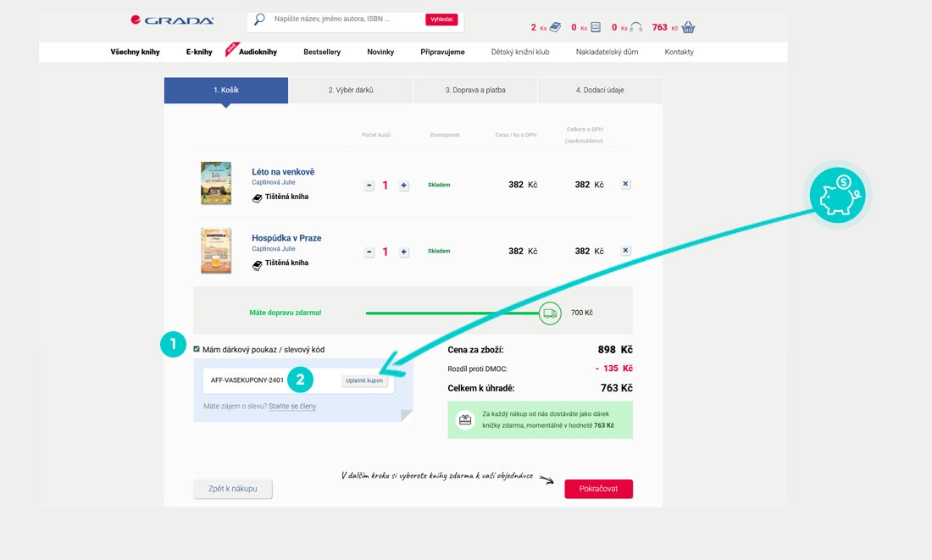Click the piggy bank savings icon
Screen dimensions: 932x560
click(837, 195)
